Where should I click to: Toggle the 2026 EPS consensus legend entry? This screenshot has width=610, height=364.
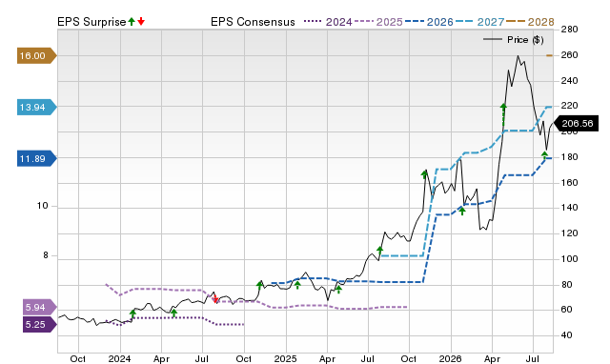(x=429, y=22)
